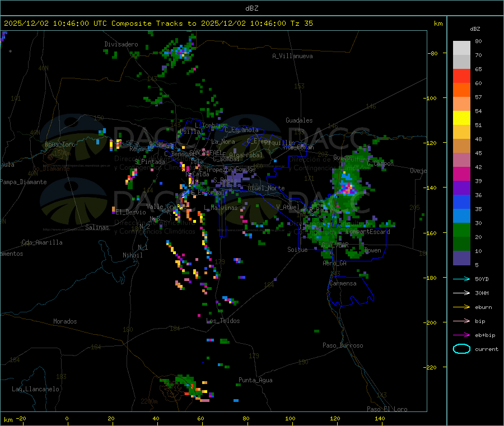504x426 pixels.
Task: Click the magenta eb+bip arrow icon
Action: [461, 335]
